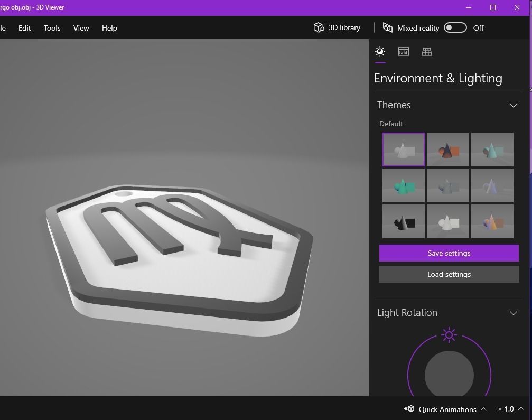Collapse the Themes section chevron

point(514,106)
